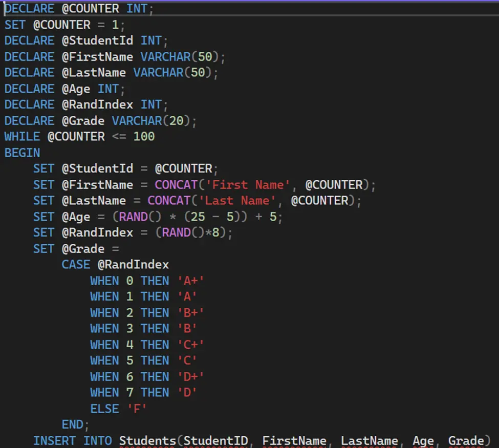
Task: Click the 'First Name' string literal
Action: point(248,185)
